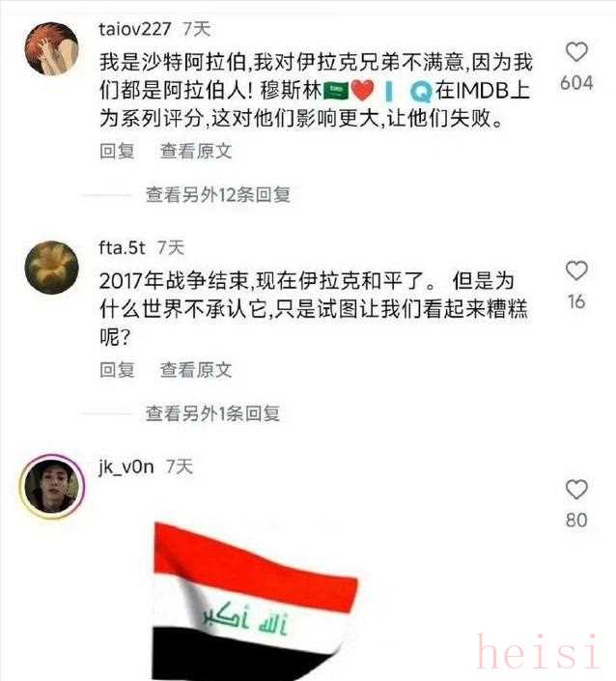Like jk_v0n's flag comment
This screenshot has height=681, width=616.
(576, 490)
